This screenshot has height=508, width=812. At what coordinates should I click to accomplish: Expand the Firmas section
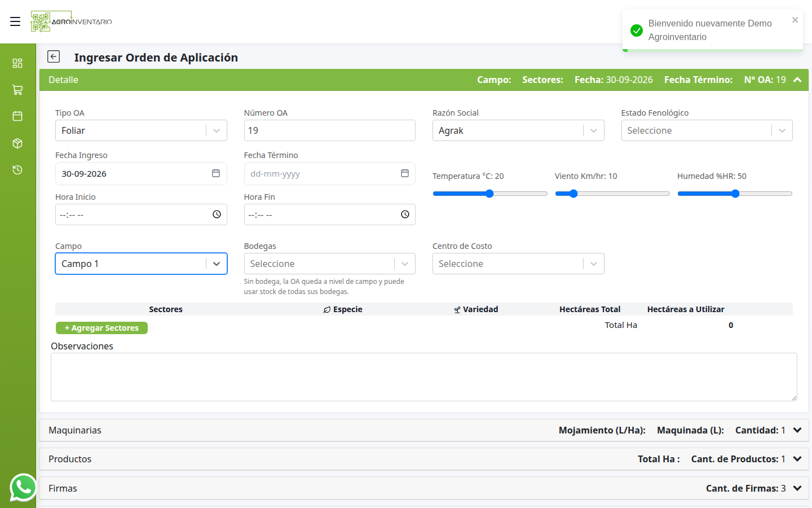pyautogui.click(x=424, y=488)
